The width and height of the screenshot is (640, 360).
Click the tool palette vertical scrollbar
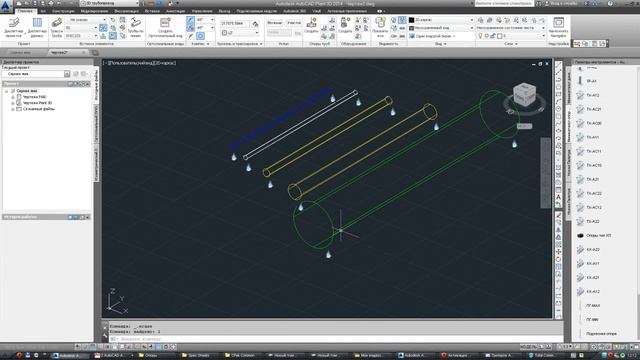[638, 318]
